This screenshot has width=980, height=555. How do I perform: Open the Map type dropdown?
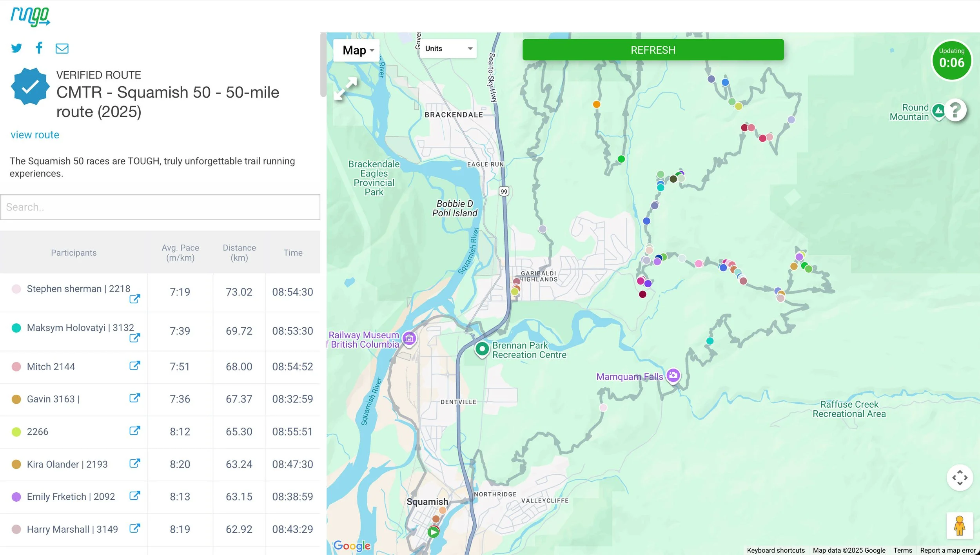coord(357,50)
